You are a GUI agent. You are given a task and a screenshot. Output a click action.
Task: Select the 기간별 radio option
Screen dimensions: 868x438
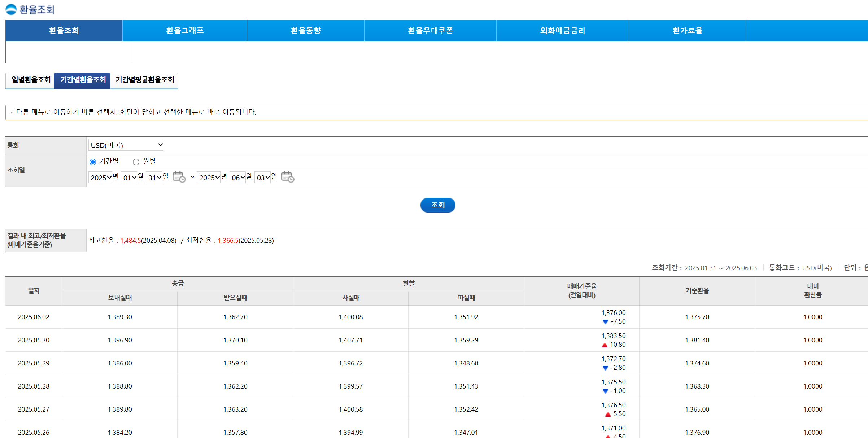[92, 162]
